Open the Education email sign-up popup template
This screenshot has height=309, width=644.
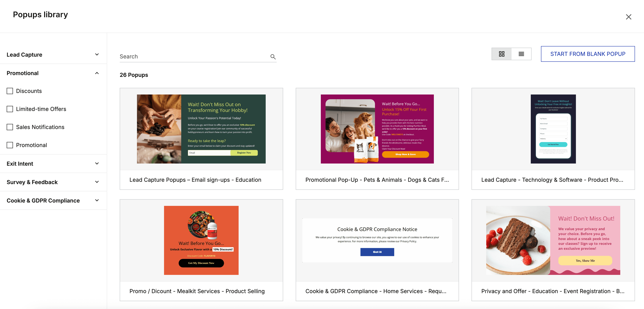coord(201,129)
